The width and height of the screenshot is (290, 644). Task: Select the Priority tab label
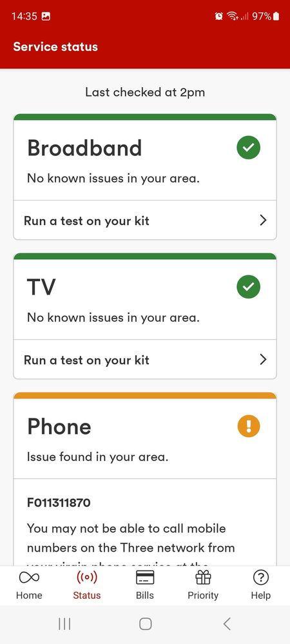pyautogui.click(x=203, y=596)
